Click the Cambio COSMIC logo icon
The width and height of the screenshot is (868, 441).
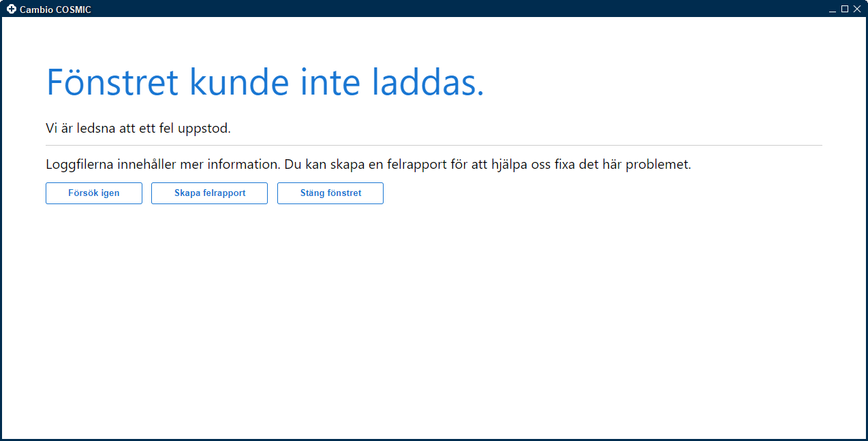(12, 10)
